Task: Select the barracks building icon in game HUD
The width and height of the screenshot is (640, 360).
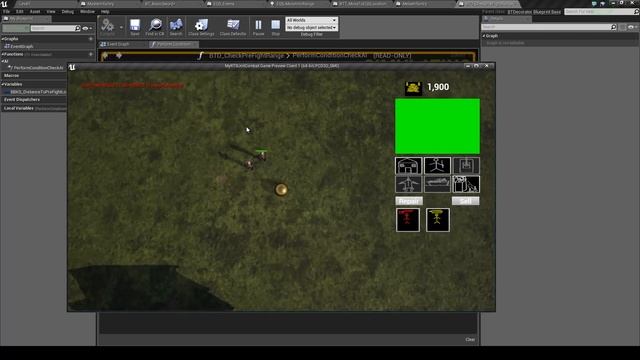Action: coord(408,166)
